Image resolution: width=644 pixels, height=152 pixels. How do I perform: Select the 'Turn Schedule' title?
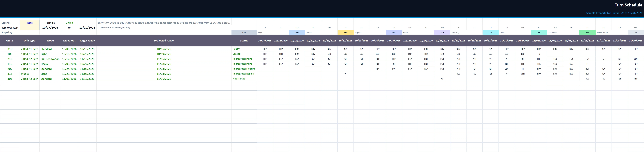coord(628,5)
